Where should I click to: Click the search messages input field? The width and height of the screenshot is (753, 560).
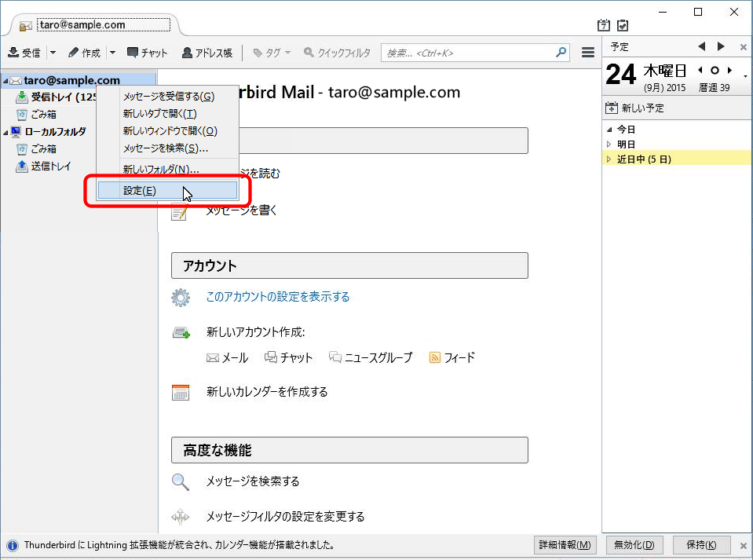467,53
